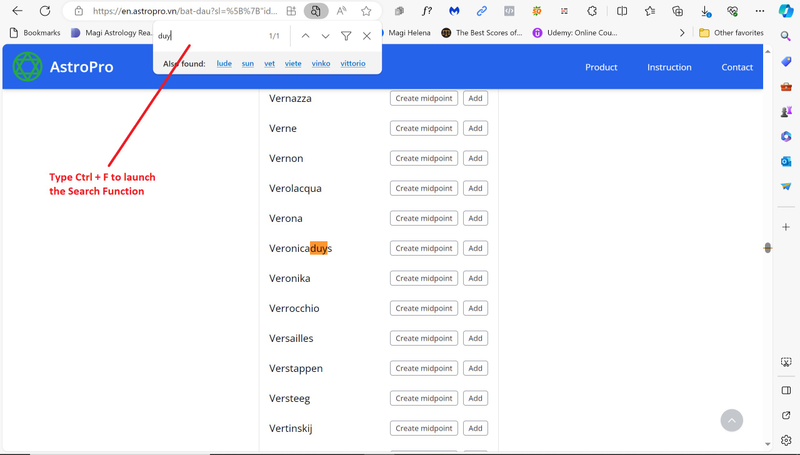800x455 pixels.
Task: Open the Bookmarks folder in favorites bar
Action: coord(34,33)
